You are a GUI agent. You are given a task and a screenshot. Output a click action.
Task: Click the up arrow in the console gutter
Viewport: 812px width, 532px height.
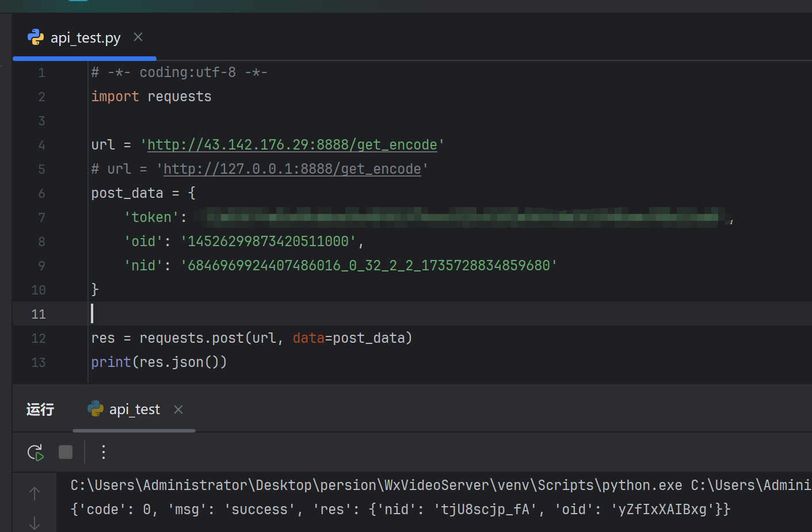(35, 493)
